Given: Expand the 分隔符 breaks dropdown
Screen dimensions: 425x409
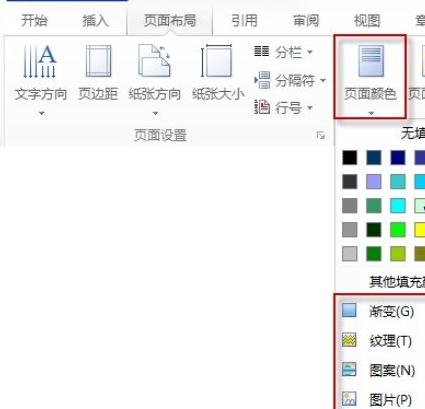Looking at the screenshot, I should click(x=290, y=80).
